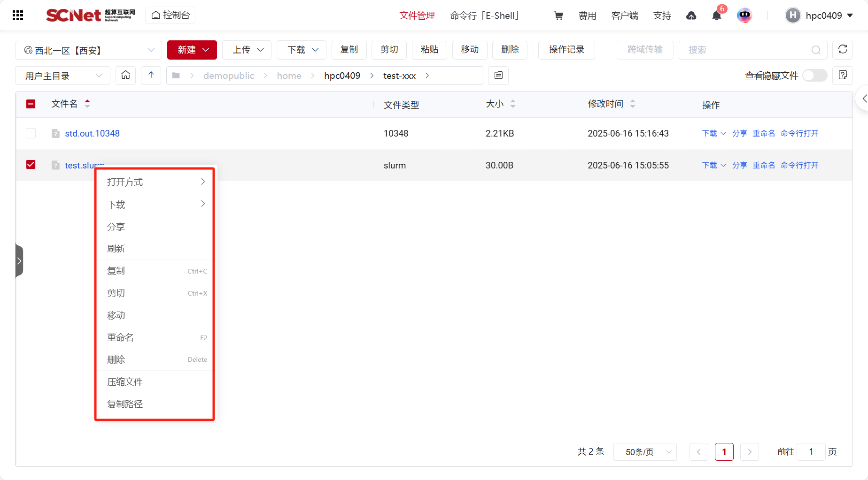
Task: Click the 操作记录 button
Action: [566, 50]
